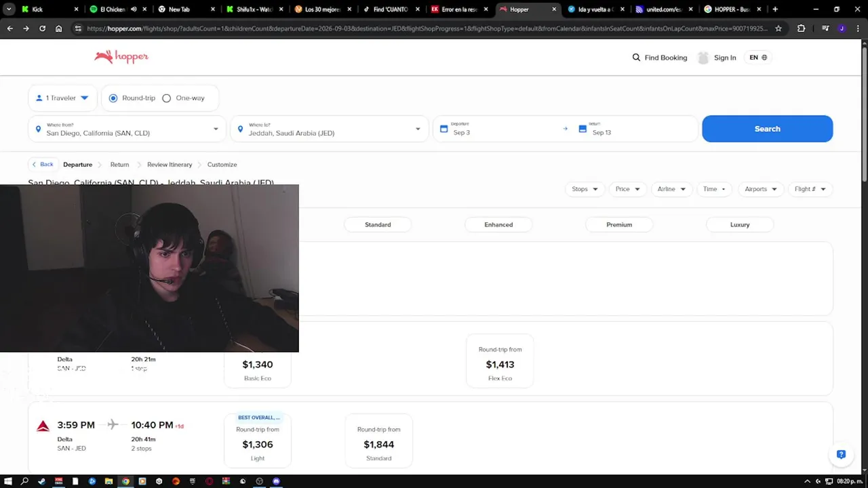Open the Stops filter dropdown

[585, 189]
